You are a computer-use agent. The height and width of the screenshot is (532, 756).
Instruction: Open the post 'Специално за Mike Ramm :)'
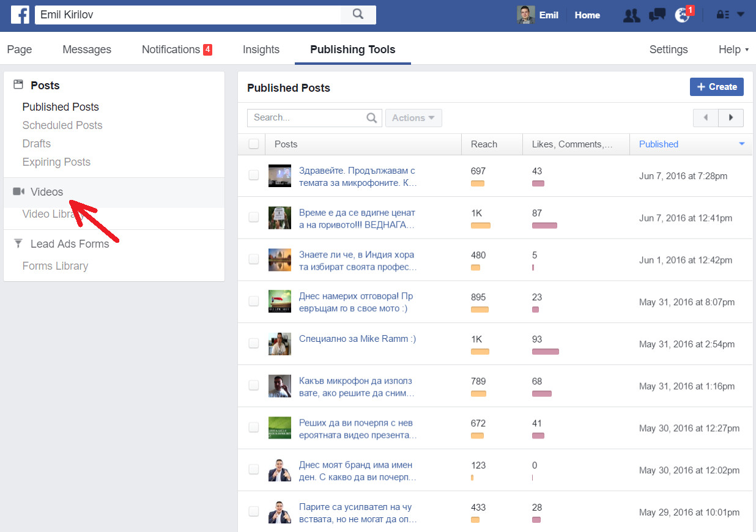pos(357,339)
